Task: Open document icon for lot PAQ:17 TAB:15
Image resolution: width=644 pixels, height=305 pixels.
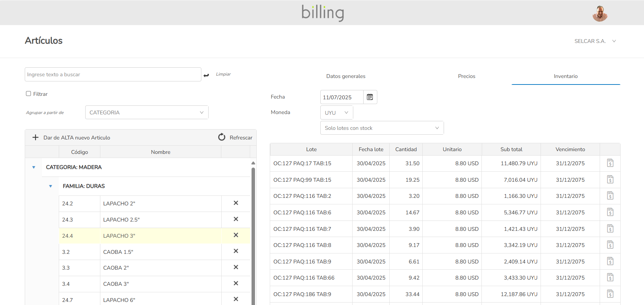Action: 610,163
